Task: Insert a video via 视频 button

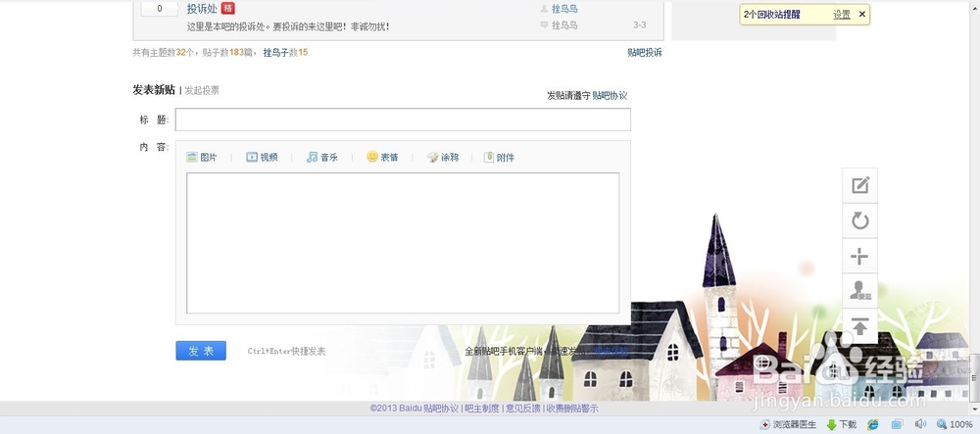Action: pyautogui.click(x=262, y=158)
